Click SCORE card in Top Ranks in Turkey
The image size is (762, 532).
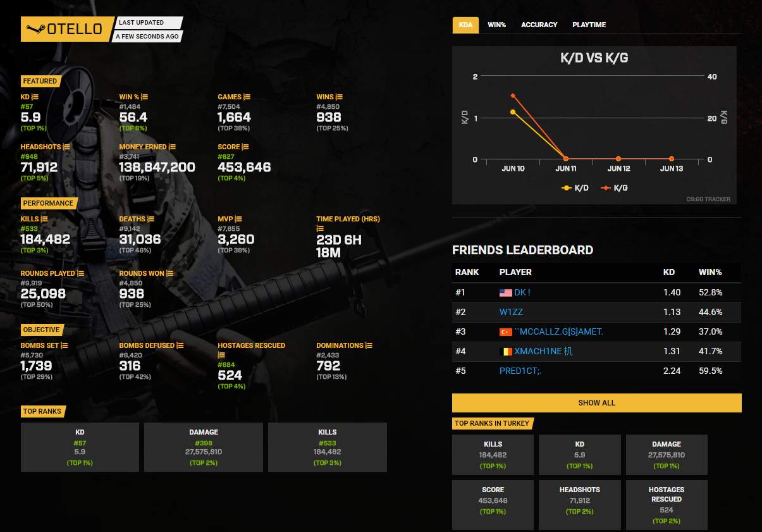coord(493,505)
